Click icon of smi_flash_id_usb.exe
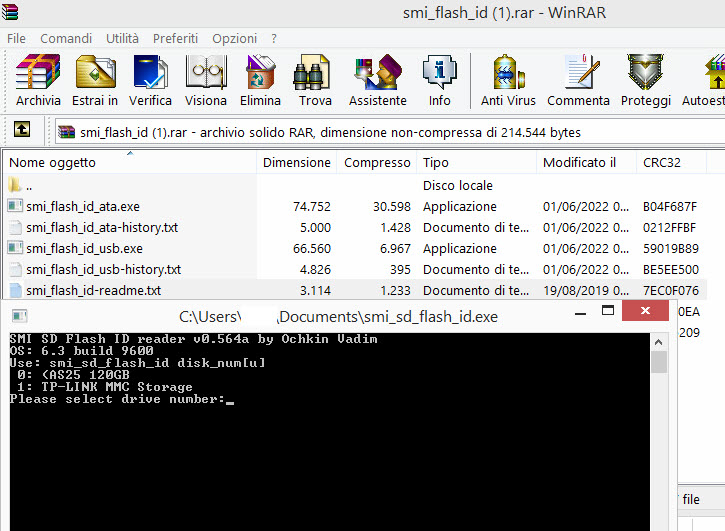Viewport: 725px width, 531px height. [x=15, y=248]
